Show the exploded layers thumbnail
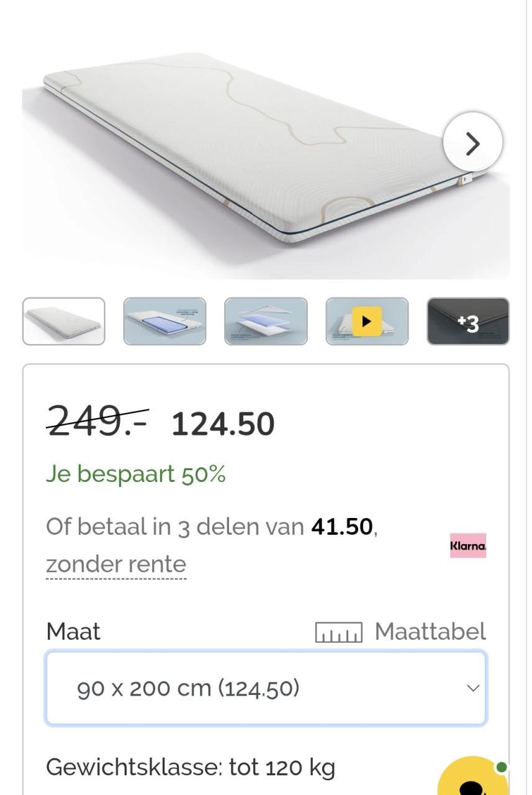This screenshot has width=532, height=795. coord(266,322)
